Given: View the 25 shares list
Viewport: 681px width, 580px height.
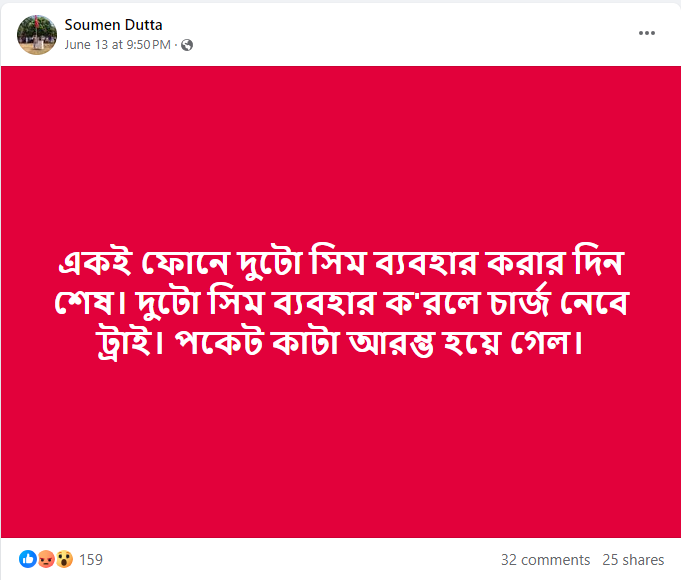Looking at the screenshot, I should pyautogui.click(x=633, y=559).
